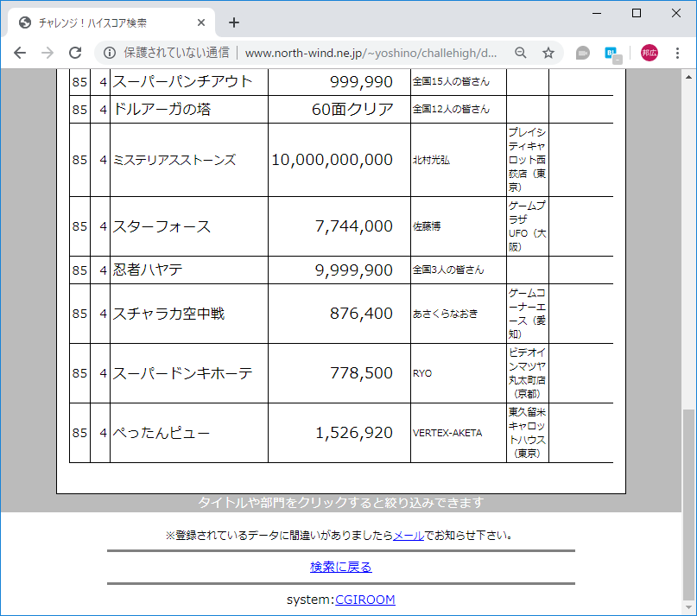Go back to the previous page

coord(20,53)
